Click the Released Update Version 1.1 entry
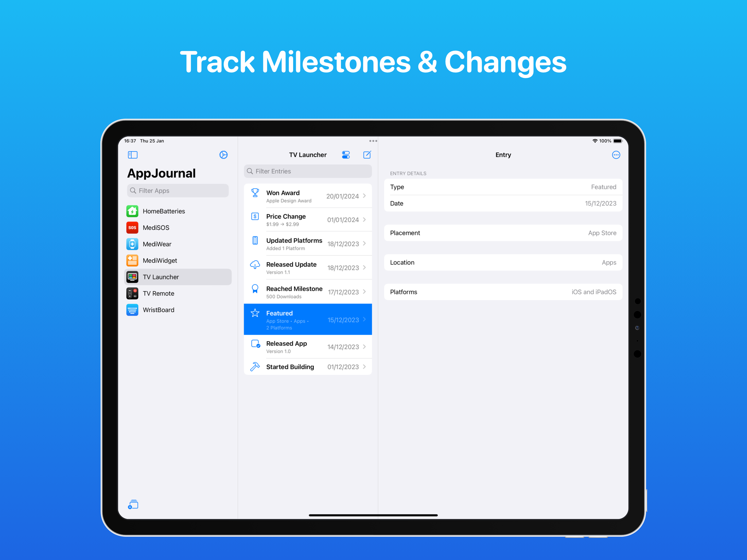 tap(308, 268)
